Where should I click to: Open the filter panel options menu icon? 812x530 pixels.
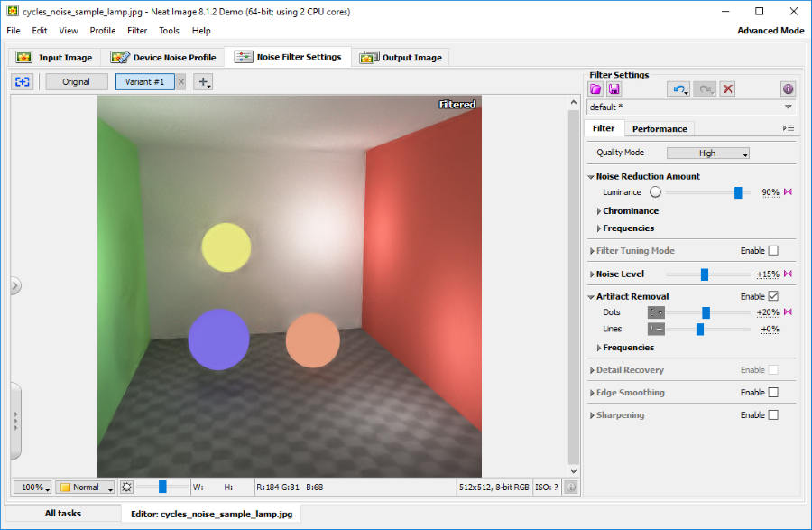point(789,128)
